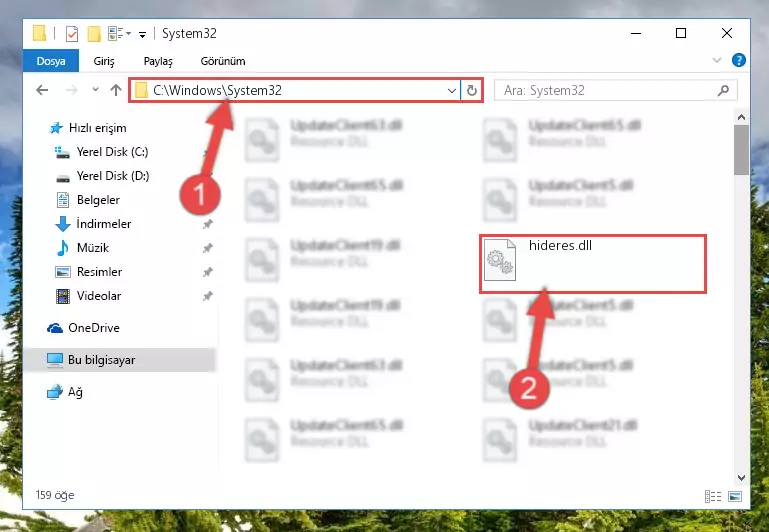Click the search magnifier icon
The height and width of the screenshot is (532, 769).
[x=723, y=91]
